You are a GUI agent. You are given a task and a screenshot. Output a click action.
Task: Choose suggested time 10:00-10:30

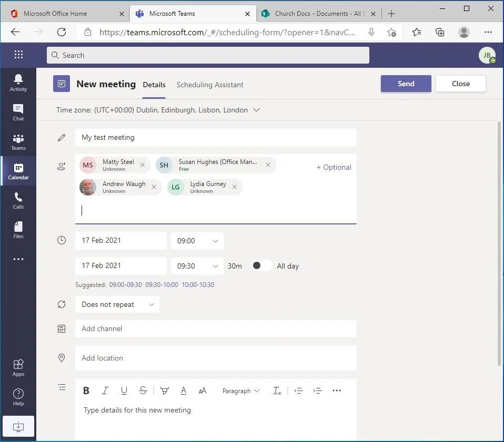[198, 285]
